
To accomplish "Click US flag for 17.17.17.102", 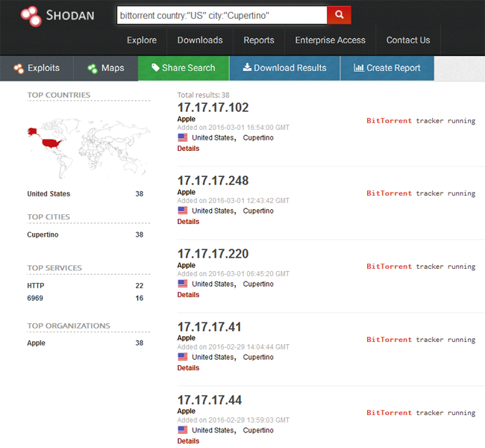I will pyautogui.click(x=183, y=137).
